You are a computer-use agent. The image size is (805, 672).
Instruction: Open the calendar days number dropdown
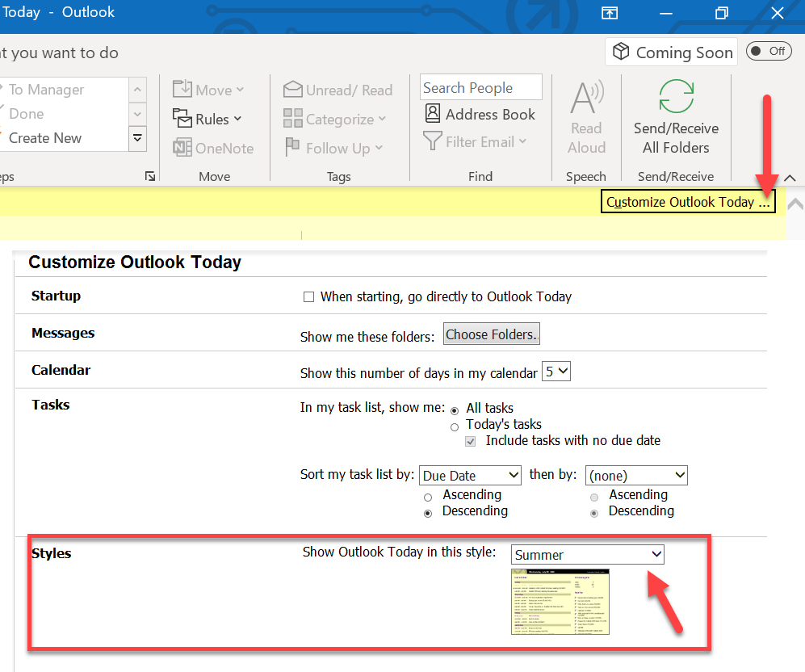[x=556, y=372]
